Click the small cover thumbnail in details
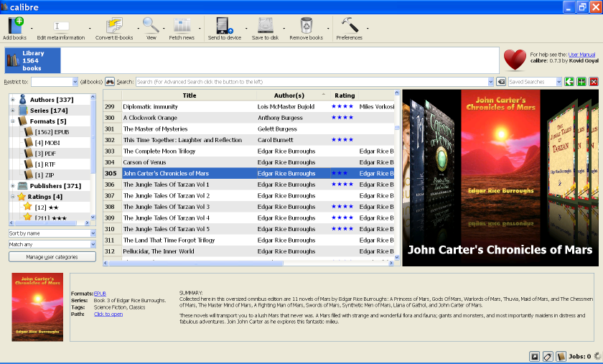The height and width of the screenshot is (364, 603). [37, 307]
